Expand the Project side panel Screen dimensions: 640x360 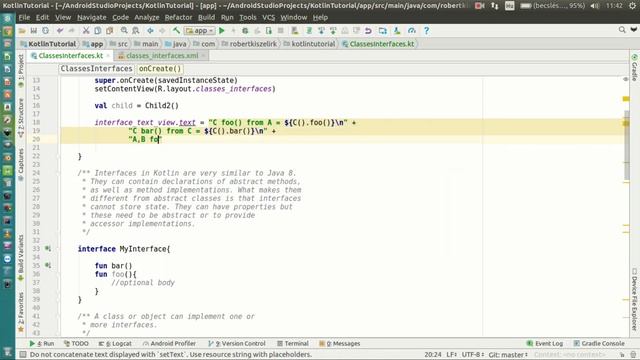pyautogui.click(x=21, y=70)
